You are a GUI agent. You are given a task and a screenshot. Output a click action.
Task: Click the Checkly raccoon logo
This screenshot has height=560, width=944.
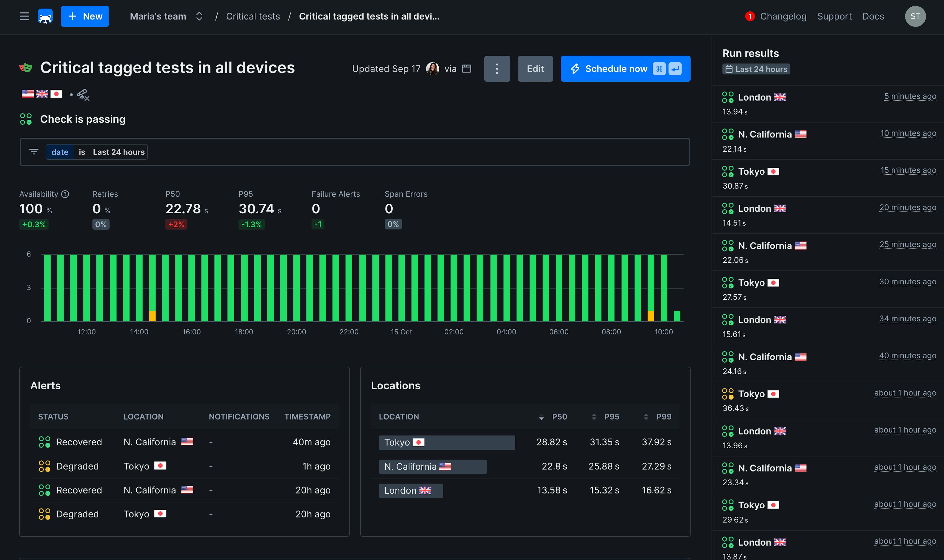[45, 16]
